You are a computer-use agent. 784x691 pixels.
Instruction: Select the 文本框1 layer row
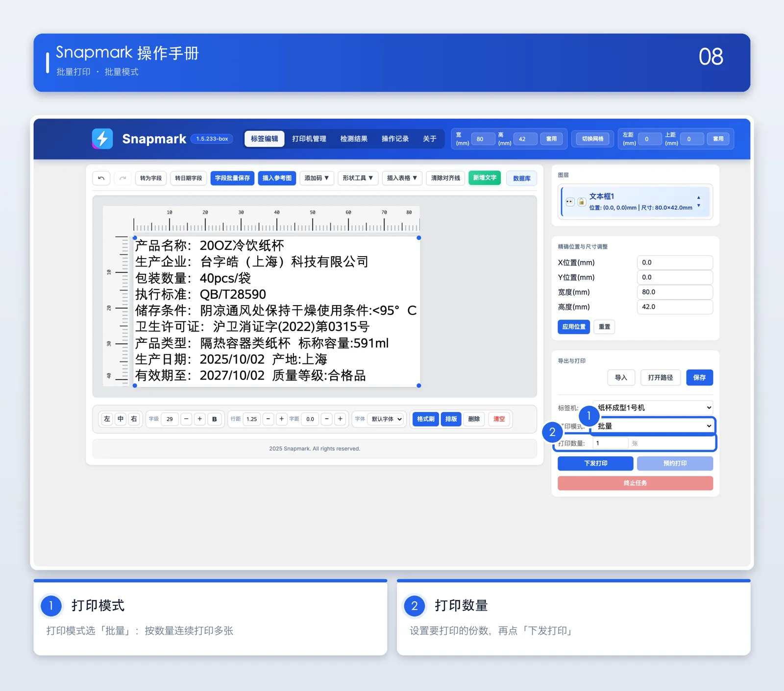[636, 202]
